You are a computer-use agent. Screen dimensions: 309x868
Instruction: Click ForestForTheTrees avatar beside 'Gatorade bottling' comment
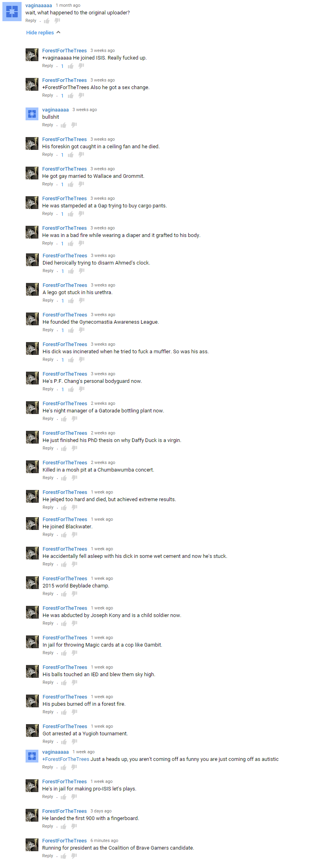tap(32, 408)
